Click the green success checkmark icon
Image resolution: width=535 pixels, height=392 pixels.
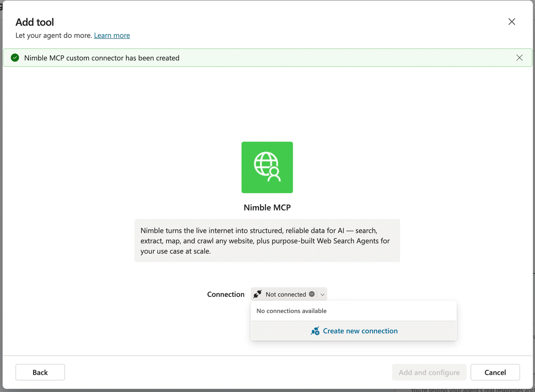[15, 58]
